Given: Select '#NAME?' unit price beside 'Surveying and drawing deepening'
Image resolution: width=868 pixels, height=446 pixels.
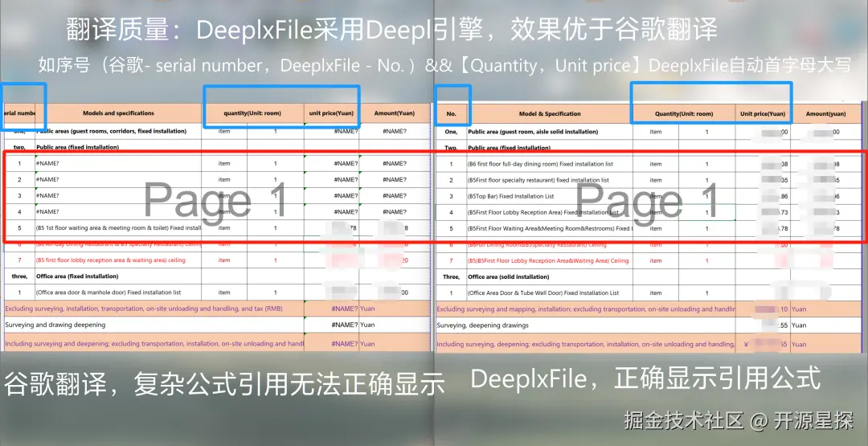Looking at the screenshot, I should pos(331,325).
